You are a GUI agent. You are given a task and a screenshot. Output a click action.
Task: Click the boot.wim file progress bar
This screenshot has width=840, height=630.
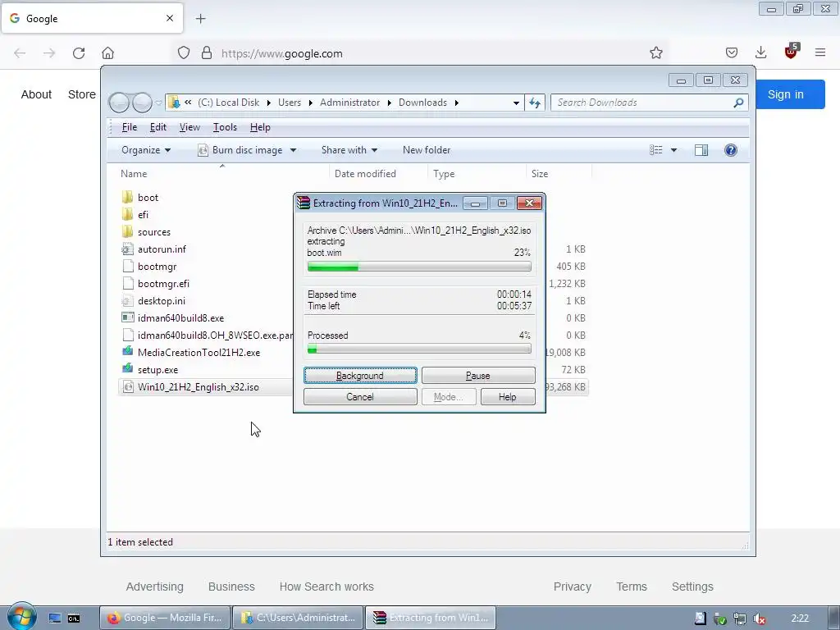pyautogui.click(x=419, y=267)
